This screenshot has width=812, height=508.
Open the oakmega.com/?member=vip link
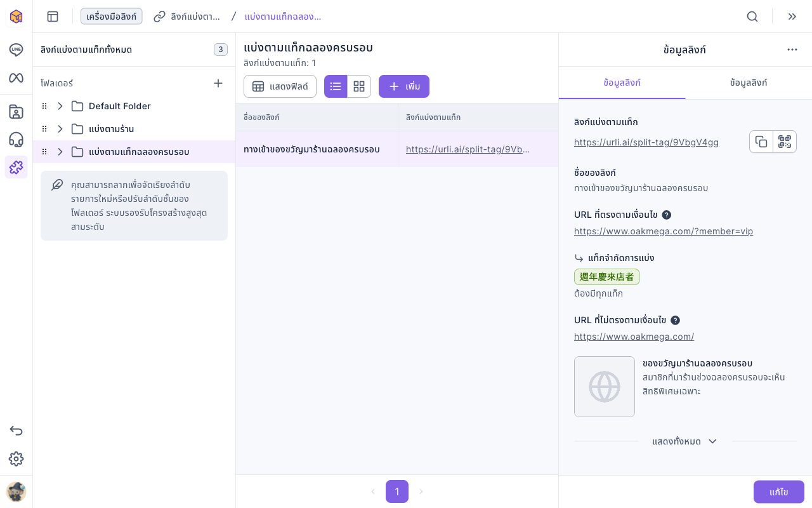click(x=664, y=231)
